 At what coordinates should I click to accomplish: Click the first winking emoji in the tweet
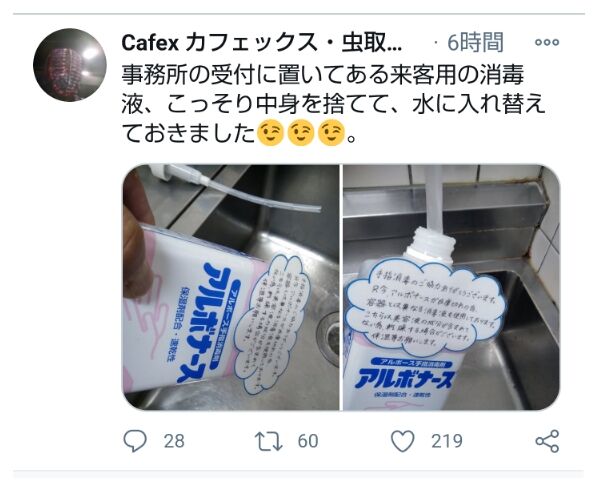(270, 133)
